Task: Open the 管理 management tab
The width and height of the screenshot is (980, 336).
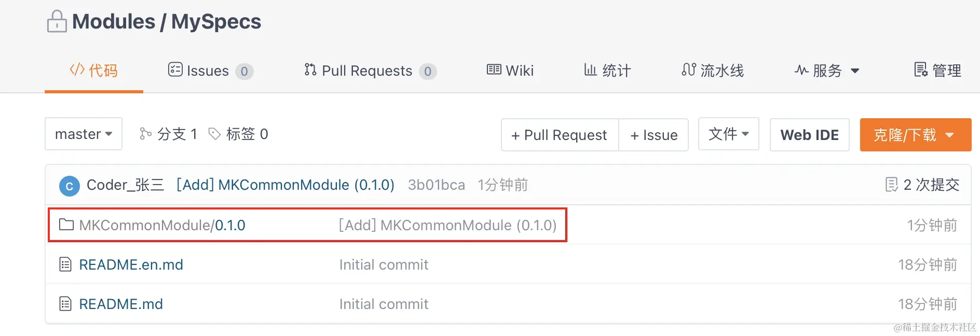Action: [x=937, y=71]
